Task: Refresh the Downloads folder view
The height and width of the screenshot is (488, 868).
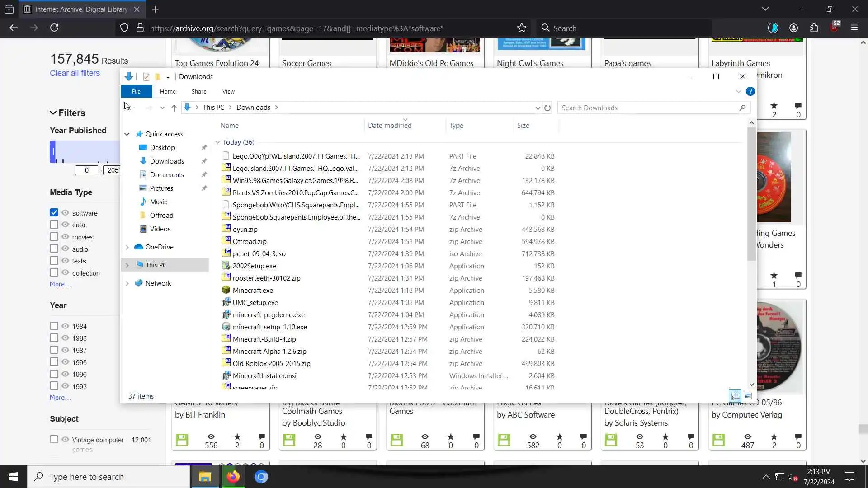Action: [547, 108]
